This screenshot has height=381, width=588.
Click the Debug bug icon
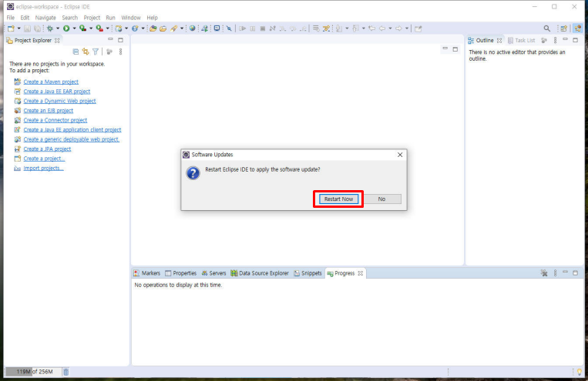tap(50, 28)
